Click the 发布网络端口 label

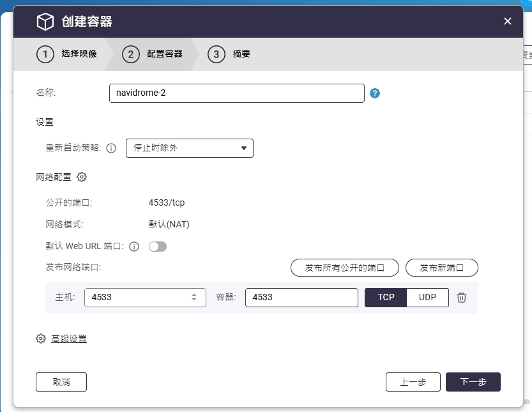click(73, 268)
